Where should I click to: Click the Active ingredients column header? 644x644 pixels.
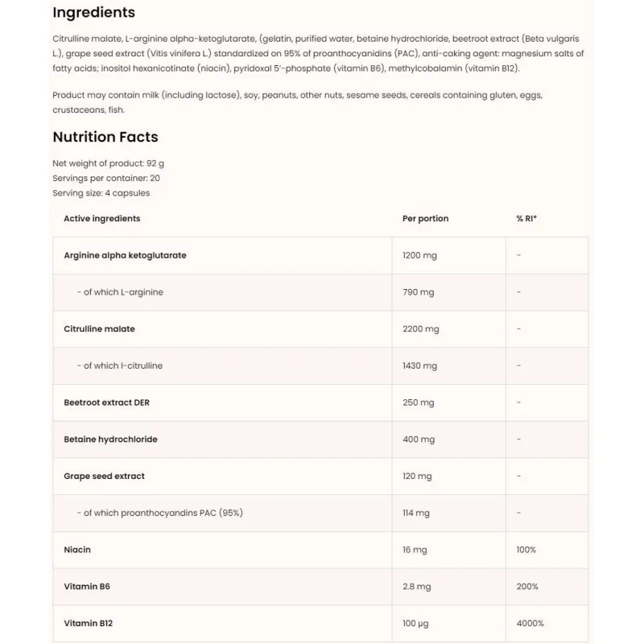pyautogui.click(x=102, y=218)
